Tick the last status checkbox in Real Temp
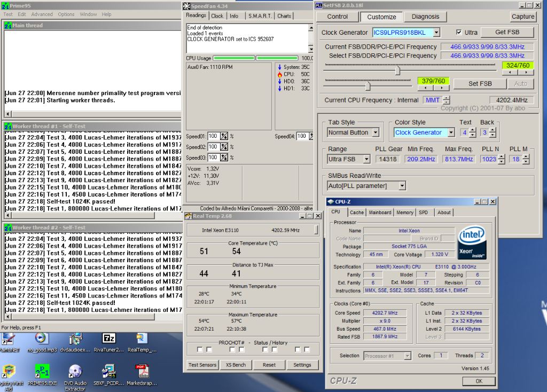 click(x=307, y=349)
